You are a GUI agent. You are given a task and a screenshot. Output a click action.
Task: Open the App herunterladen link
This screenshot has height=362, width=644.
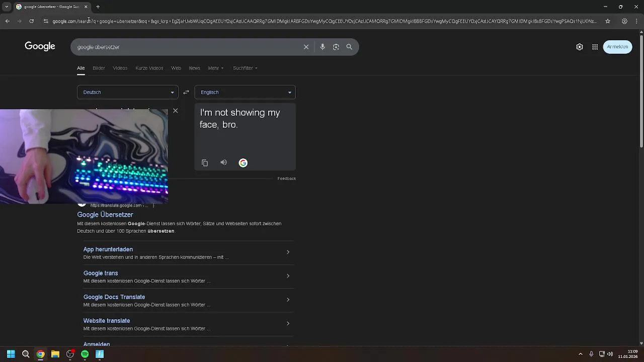[x=108, y=249]
